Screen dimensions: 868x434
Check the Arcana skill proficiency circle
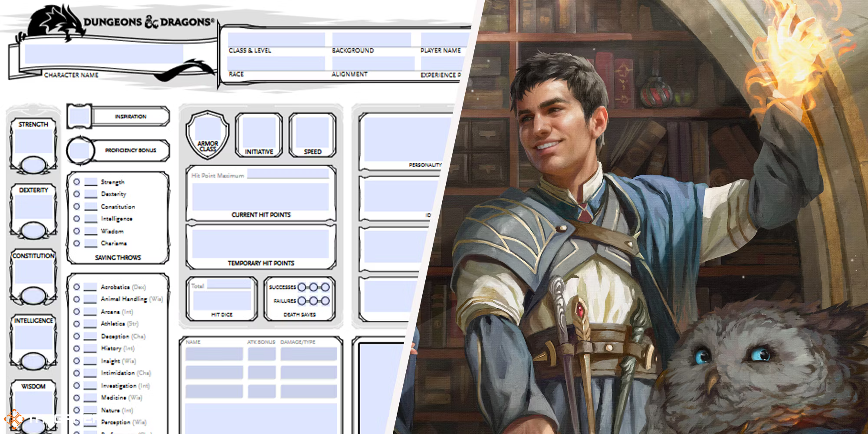pos(77,312)
